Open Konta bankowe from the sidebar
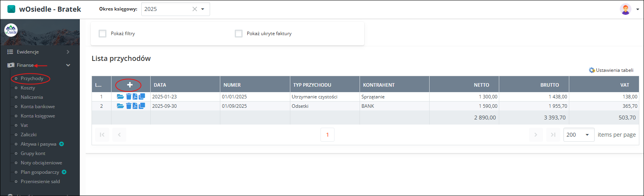 click(38, 107)
